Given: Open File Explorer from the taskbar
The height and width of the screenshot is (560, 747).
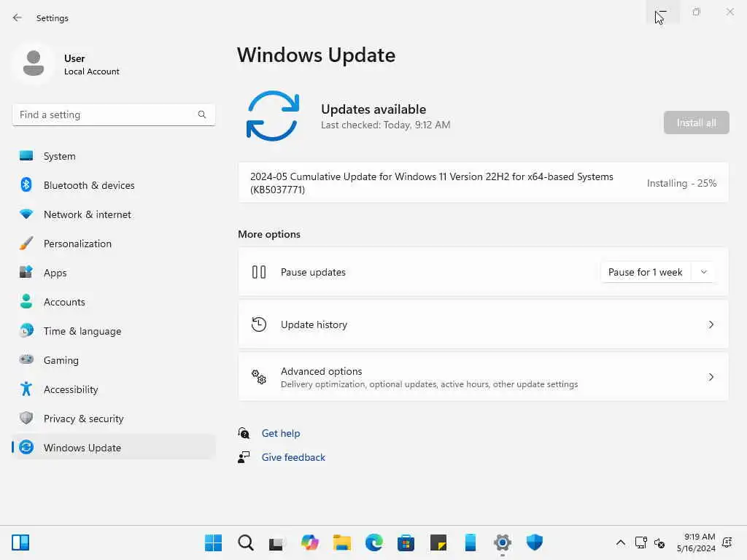Looking at the screenshot, I should (341, 542).
